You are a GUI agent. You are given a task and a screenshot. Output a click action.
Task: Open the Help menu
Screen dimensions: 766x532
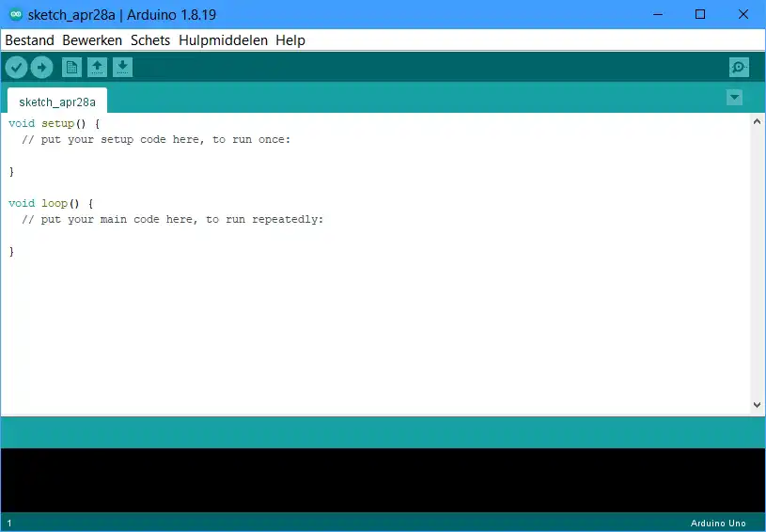[x=290, y=40]
